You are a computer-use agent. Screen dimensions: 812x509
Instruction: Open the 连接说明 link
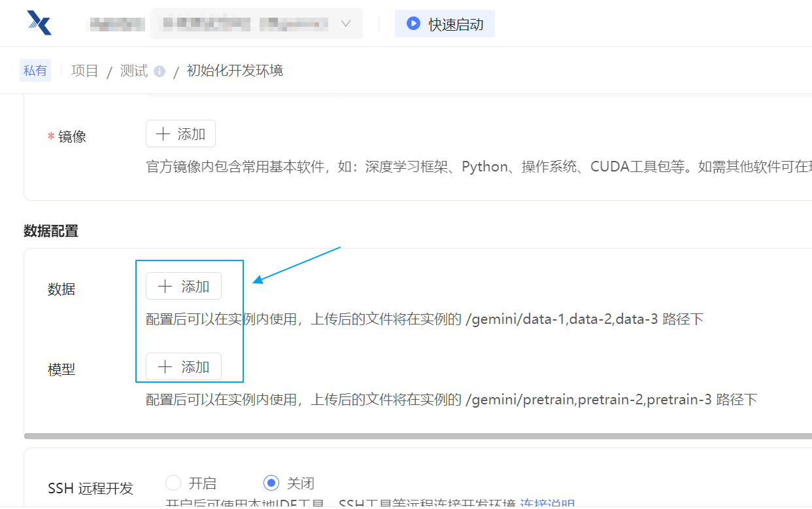[x=547, y=504]
